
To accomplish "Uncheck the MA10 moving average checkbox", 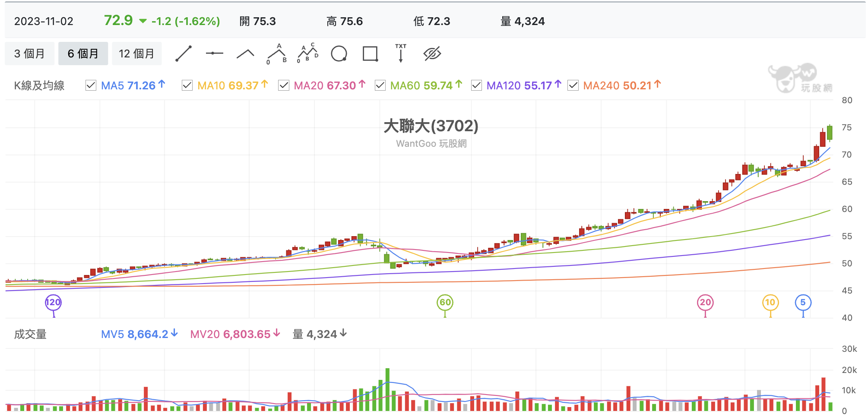I will [x=187, y=85].
